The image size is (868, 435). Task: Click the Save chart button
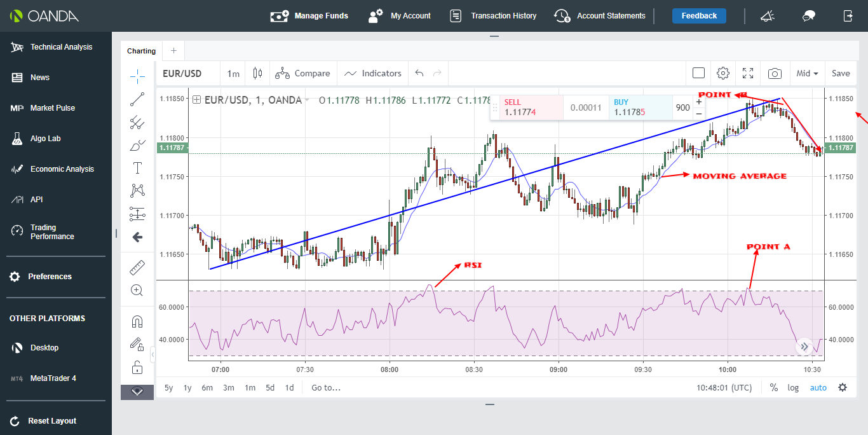[x=841, y=73]
